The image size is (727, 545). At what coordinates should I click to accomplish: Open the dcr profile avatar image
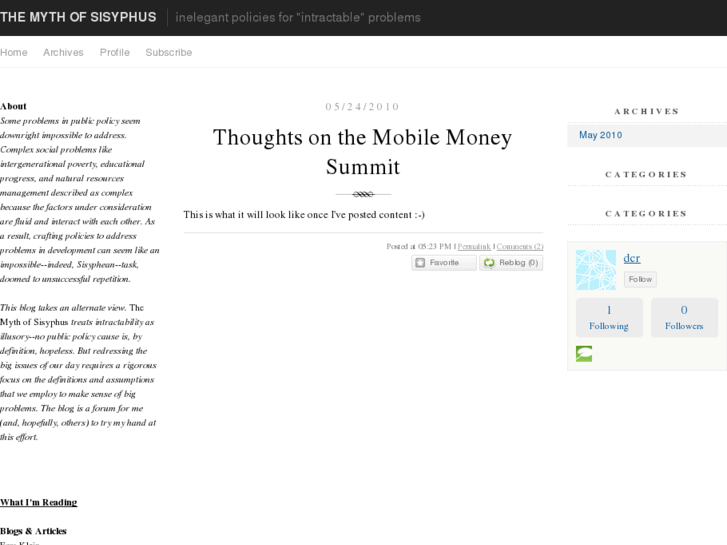(x=596, y=269)
